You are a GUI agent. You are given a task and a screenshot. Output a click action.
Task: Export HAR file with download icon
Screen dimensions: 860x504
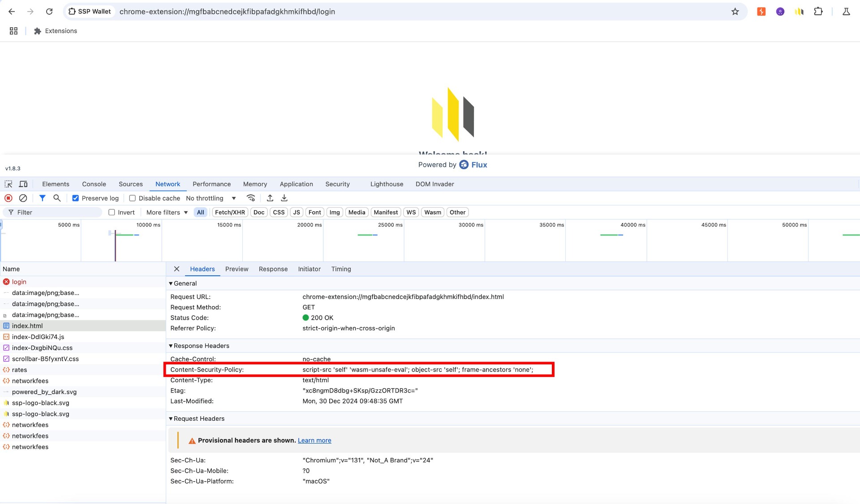coord(284,198)
